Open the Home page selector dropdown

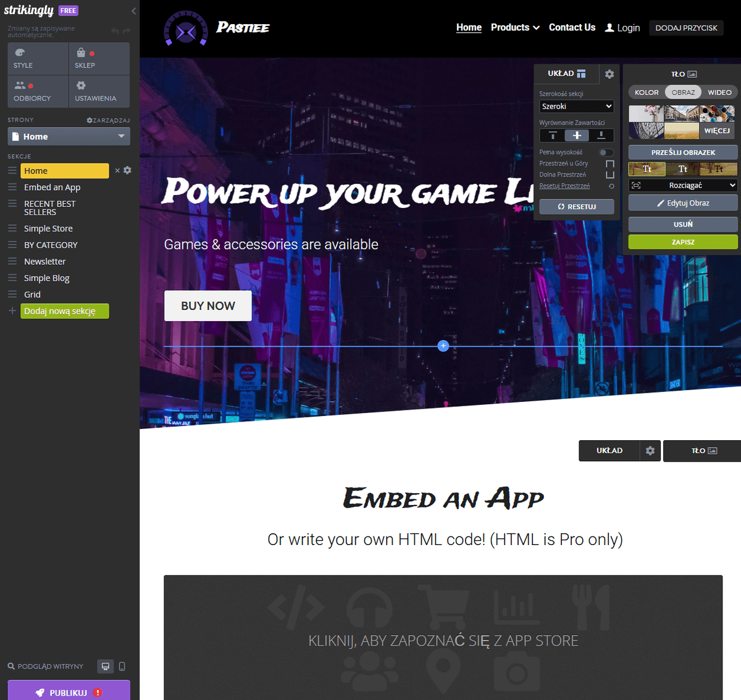pyautogui.click(x=69, y=136)
